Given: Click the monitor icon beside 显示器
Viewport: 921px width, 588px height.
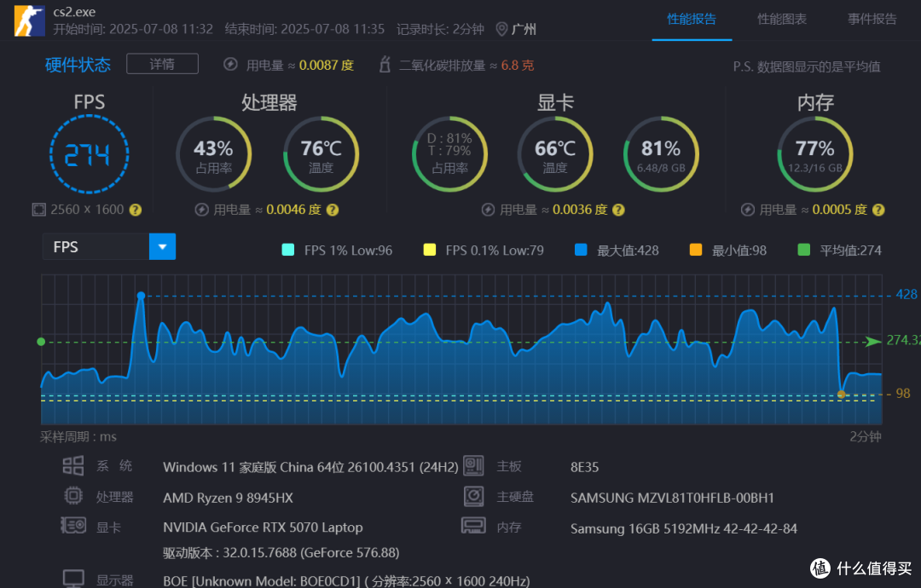Looking at the screenshot, I should click(x=73, y=579).
